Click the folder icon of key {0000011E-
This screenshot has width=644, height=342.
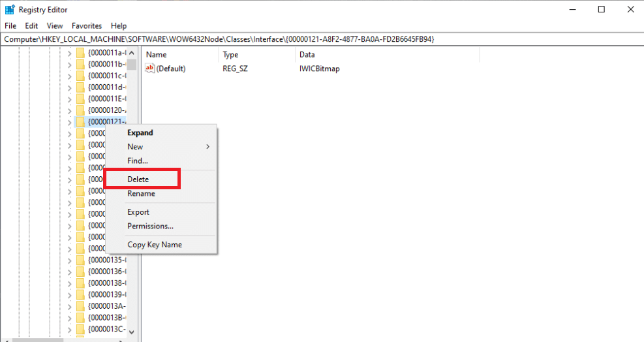pos(80,99)
